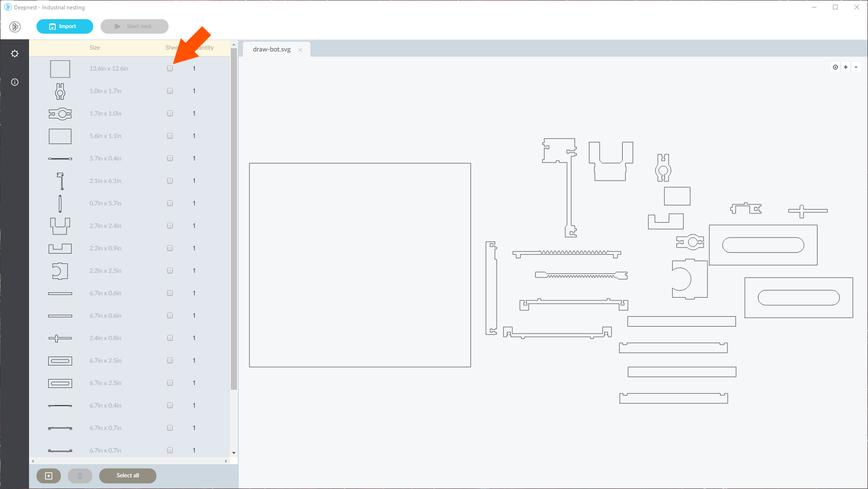
Task: Click the play icon in Start nest button
Action: tap(118, 26)
